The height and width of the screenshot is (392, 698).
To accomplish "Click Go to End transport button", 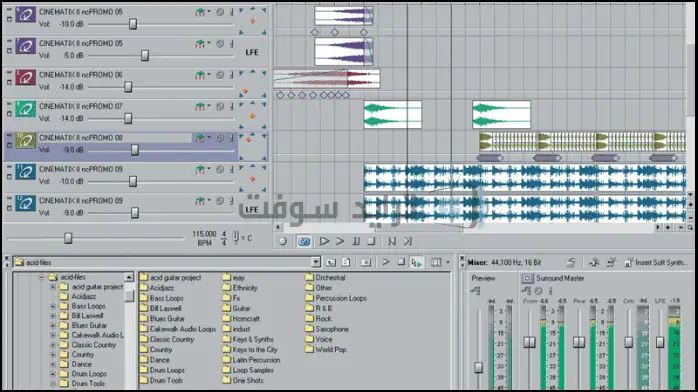I will coord(408,241).
